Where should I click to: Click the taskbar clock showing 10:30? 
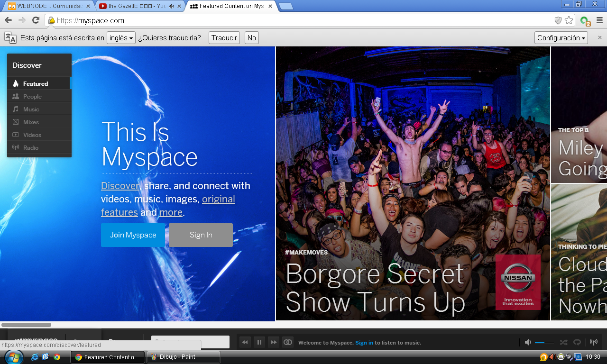click(593, 357)
